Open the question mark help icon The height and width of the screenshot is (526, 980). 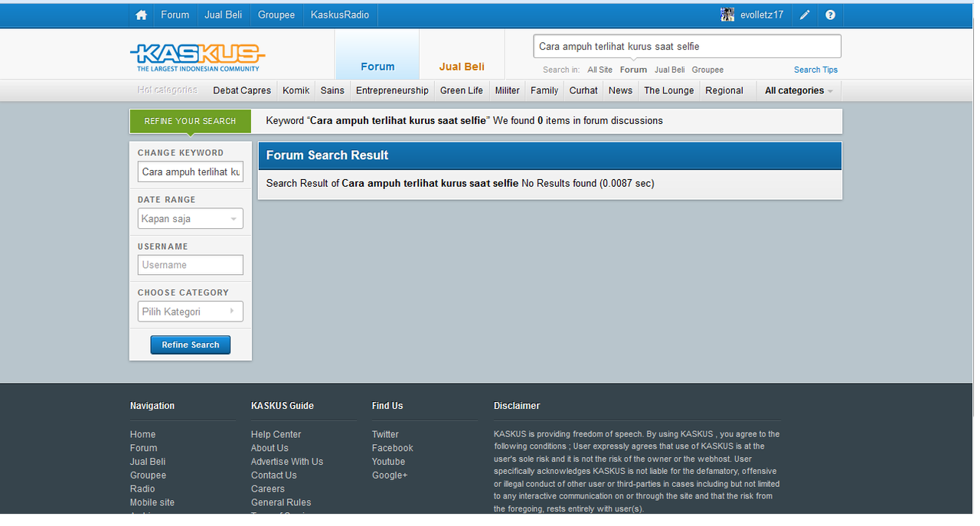click(x=830, y=15)
